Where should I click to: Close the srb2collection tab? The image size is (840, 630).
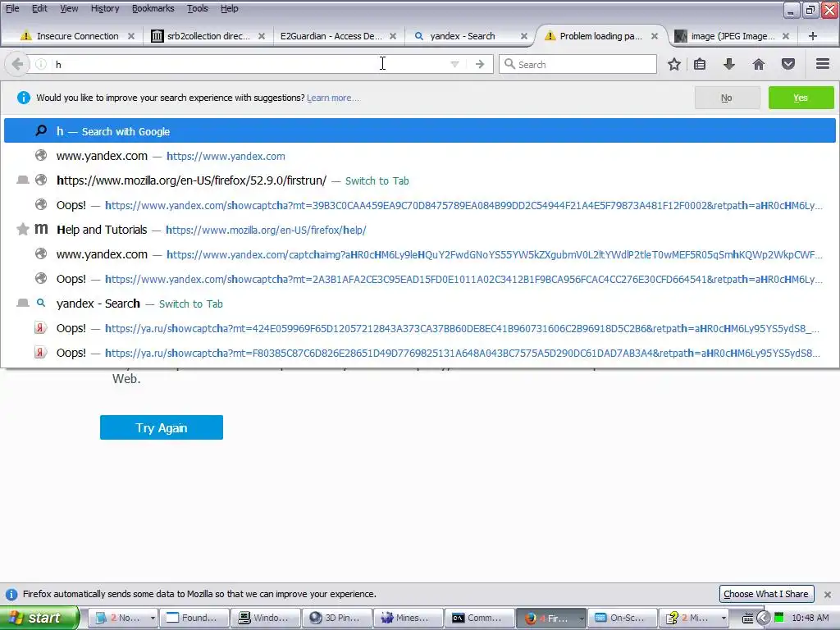[x=262, y=36]
